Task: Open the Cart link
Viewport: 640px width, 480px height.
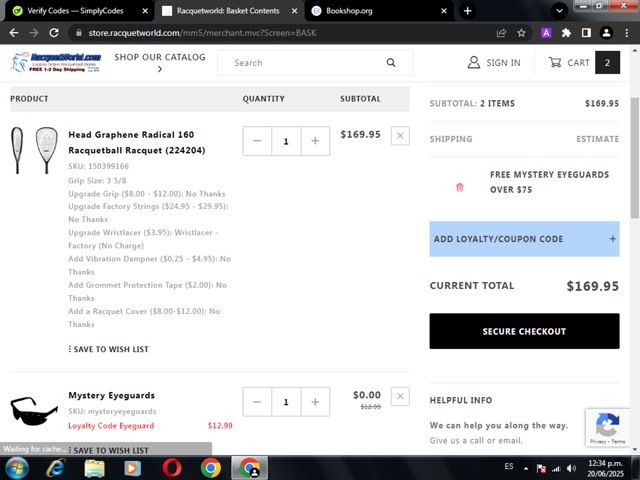Action: [569, 63]
